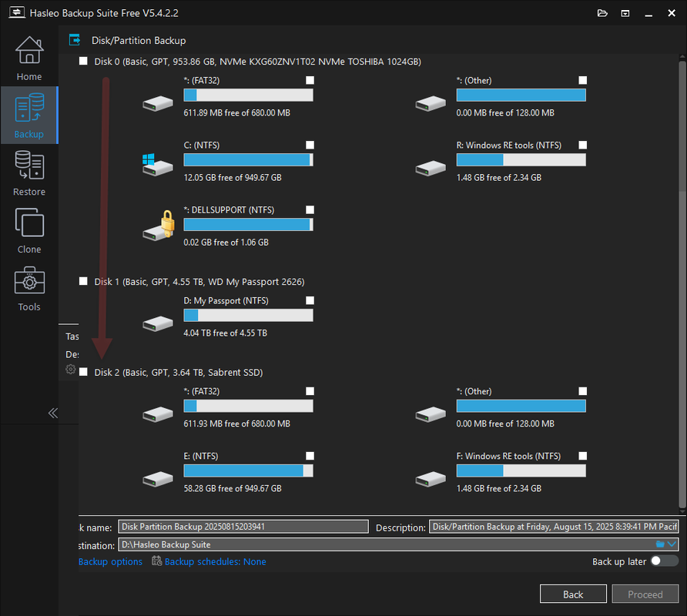The width and height of the screenshot is (687, 616).
Task: Click the F: Windows RE tools drive icon
Action: (x=431, y=479)
